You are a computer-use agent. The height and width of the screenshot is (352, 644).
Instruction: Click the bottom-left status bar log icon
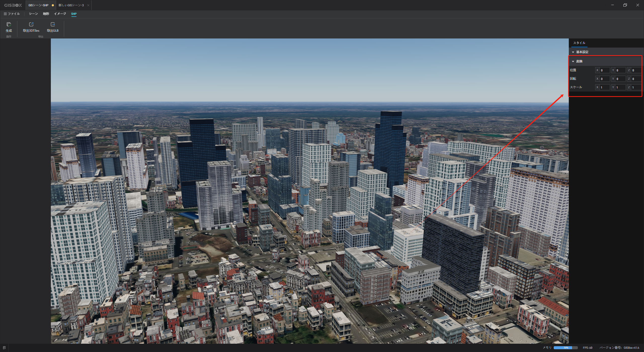click(4, 348)
